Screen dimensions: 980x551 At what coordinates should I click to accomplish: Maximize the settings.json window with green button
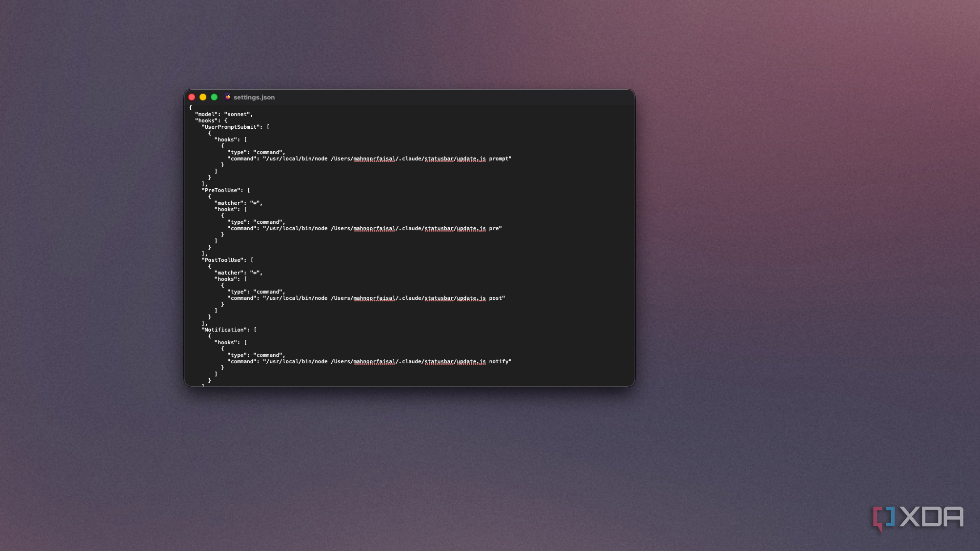point(214,97)
